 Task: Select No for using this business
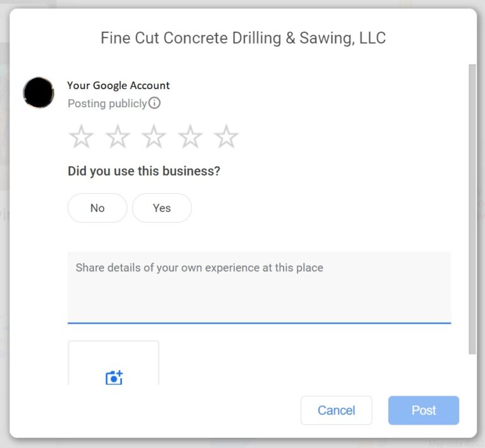[97, 208]
